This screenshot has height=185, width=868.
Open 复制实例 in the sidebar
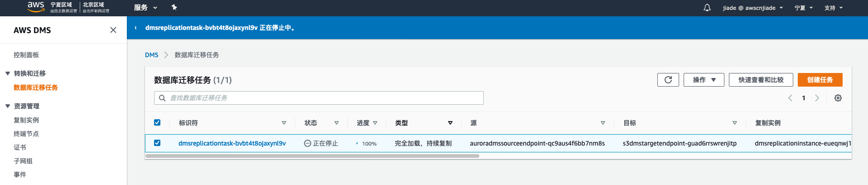(26, 120)
